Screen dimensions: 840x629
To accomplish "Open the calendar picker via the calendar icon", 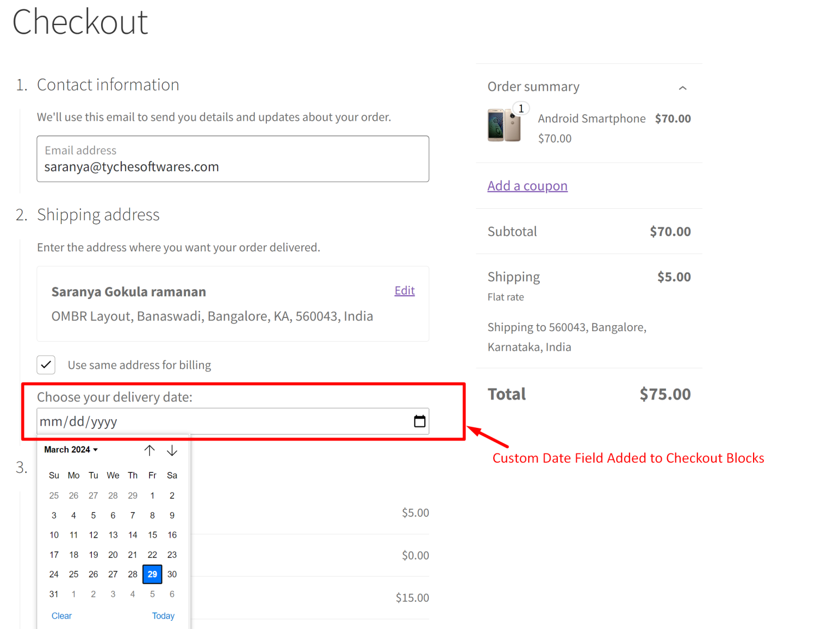I will 419,421.
